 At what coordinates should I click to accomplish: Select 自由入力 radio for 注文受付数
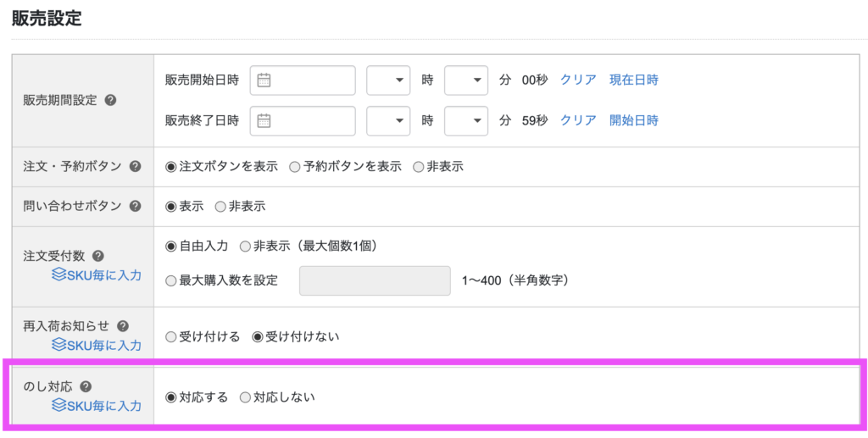point(171,247)
